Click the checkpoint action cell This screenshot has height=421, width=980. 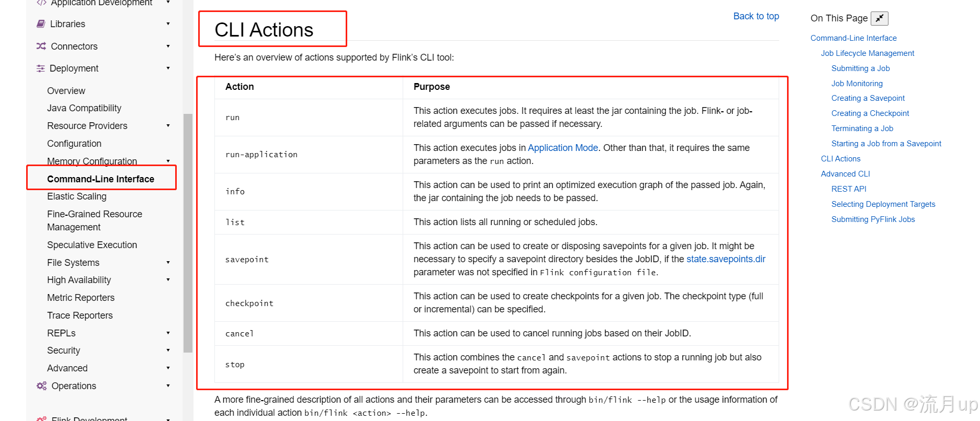tap(309, 303)
